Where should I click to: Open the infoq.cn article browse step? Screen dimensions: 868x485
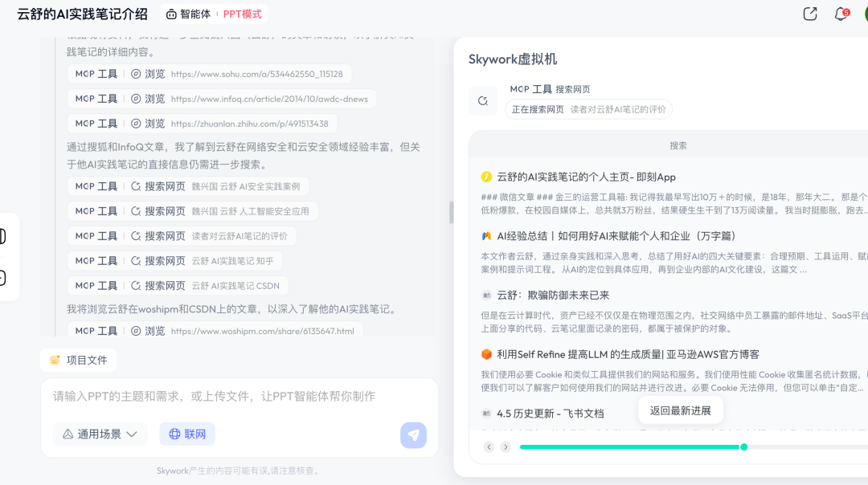tap(222, 99)
